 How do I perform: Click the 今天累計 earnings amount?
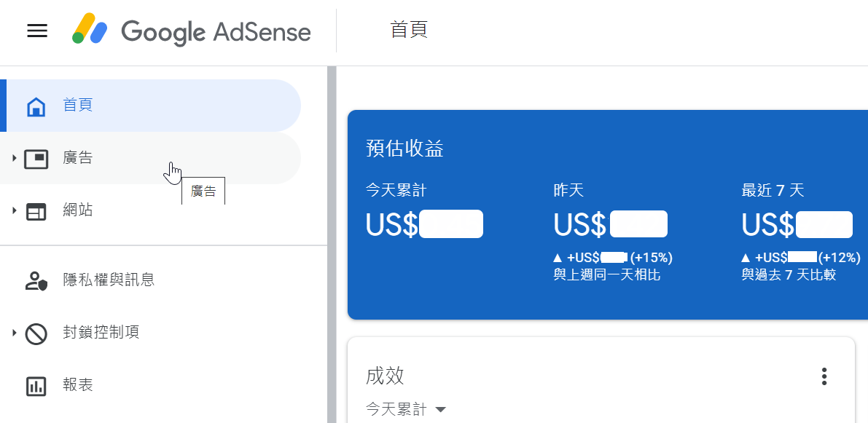click(x=424, y=224)
